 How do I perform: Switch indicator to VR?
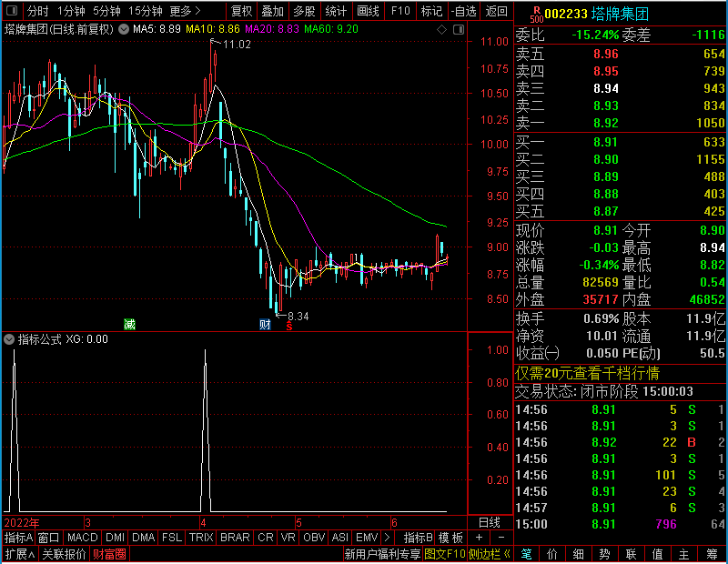pyautogui.click(x=288, y=538)
